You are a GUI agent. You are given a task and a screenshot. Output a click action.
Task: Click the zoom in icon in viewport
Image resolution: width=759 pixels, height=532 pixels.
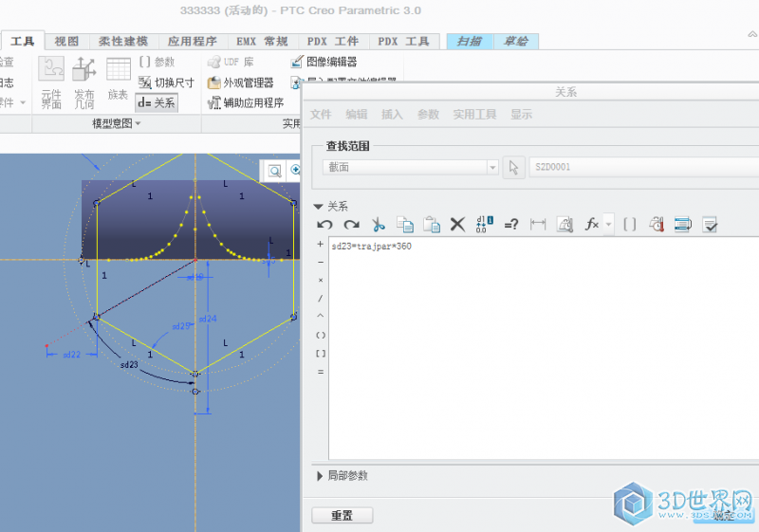click(x=295, y=170)
